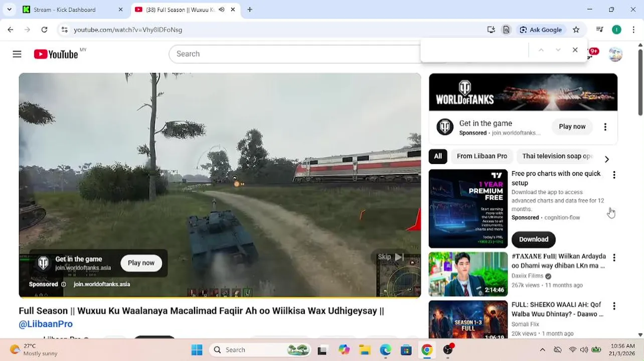The height and width of the screenshot is (361, 644).
Task: Open more options for Free pro charts ad
Action: pos(614,175)
